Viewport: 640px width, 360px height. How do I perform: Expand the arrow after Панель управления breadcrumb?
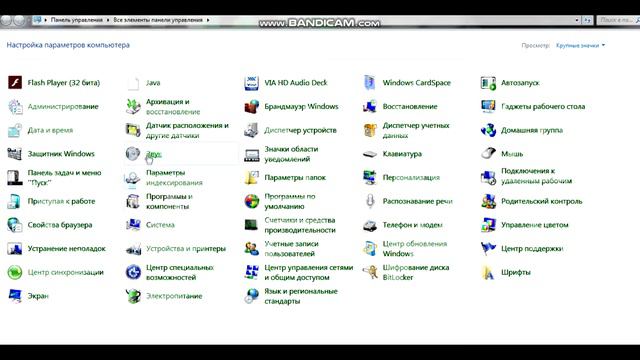(108, 20)
